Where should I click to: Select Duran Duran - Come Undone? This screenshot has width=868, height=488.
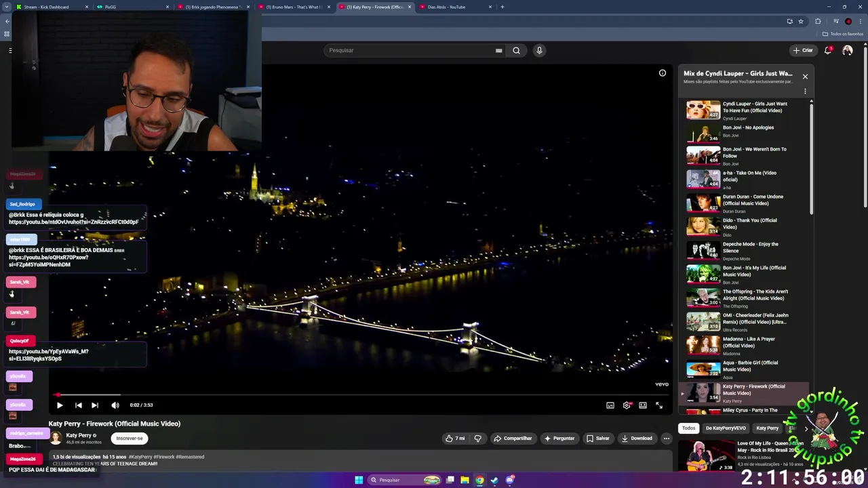(746, 203)
